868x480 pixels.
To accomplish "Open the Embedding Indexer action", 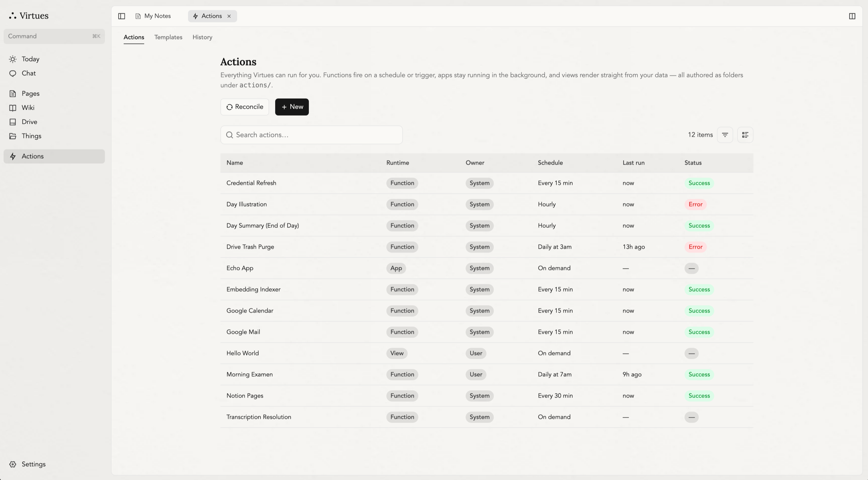I will 487,289.
